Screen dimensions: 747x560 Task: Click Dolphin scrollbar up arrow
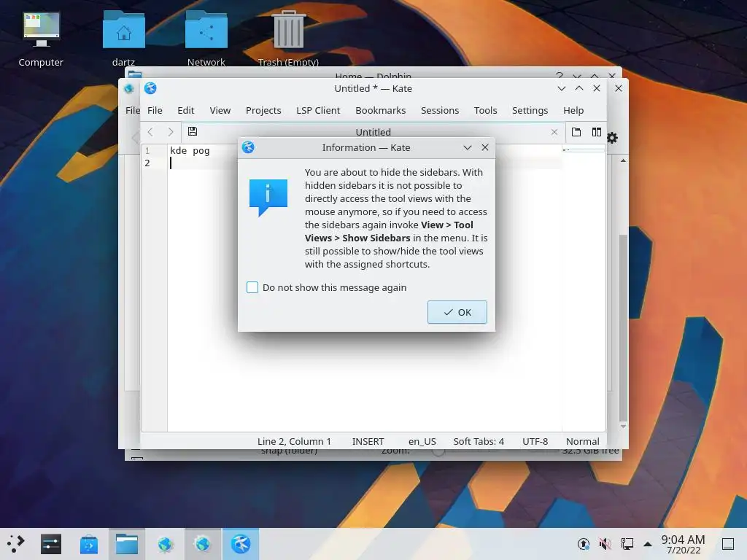[623, 161]
